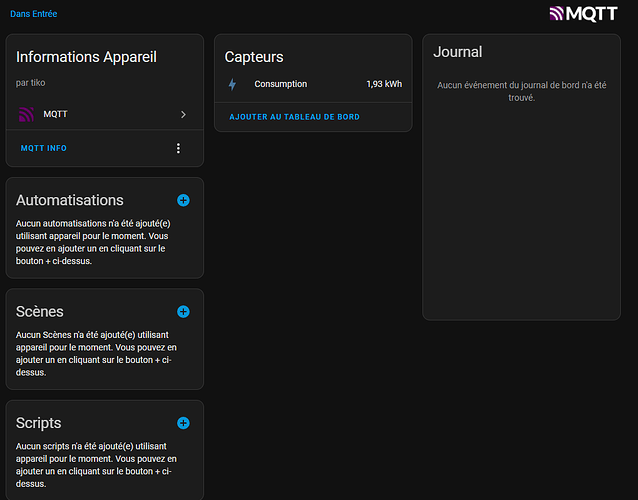Add a new automation with the plus button
Screen dimensions: 638x500
183,200
